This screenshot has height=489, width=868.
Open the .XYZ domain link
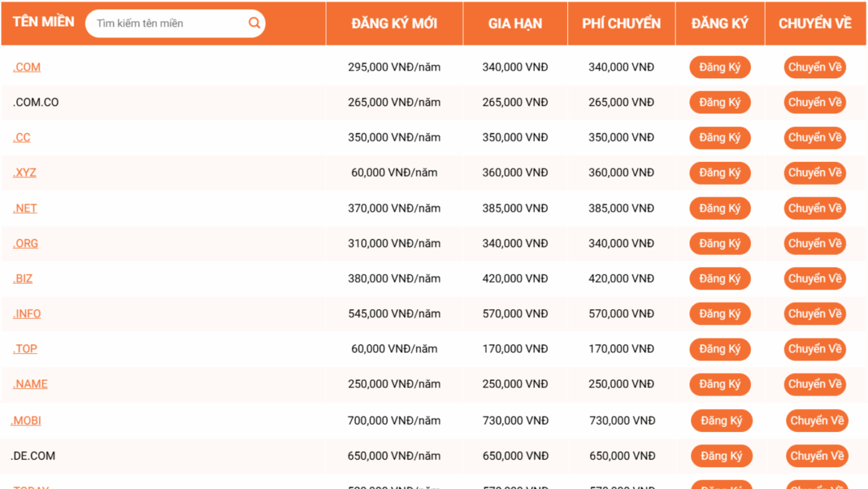point(25,173)
